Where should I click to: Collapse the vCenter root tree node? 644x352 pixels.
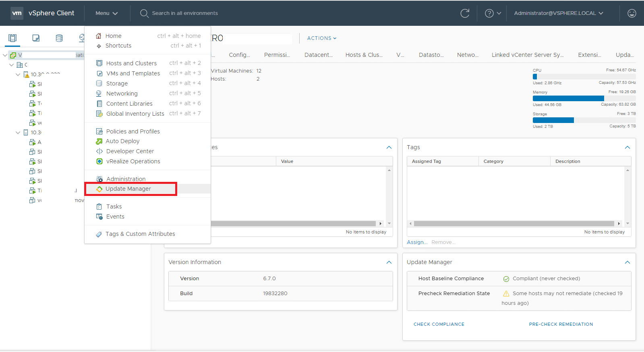[5, 55]
